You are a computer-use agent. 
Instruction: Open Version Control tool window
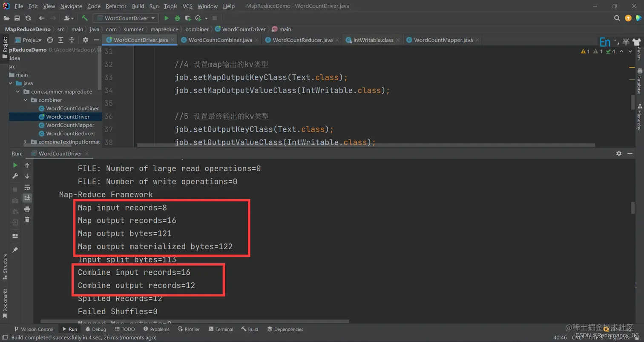34,329
